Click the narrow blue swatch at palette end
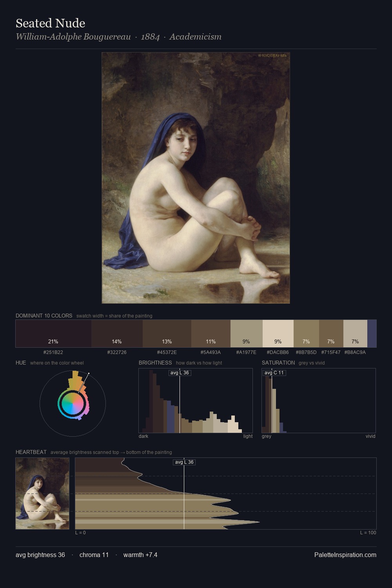Screen dimensions: 392x588 coord(372,334)
